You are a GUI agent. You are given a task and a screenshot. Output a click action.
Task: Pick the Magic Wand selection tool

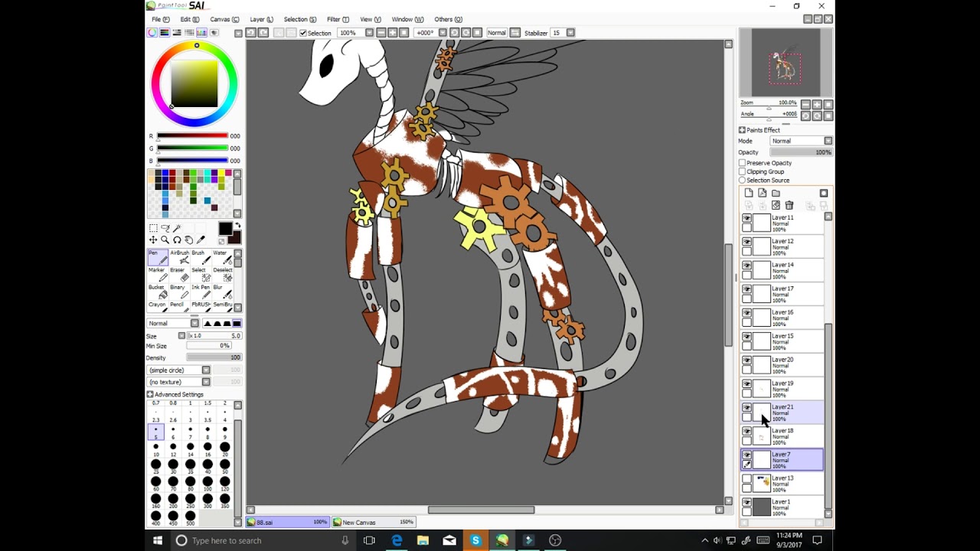[x=177, y=228]
